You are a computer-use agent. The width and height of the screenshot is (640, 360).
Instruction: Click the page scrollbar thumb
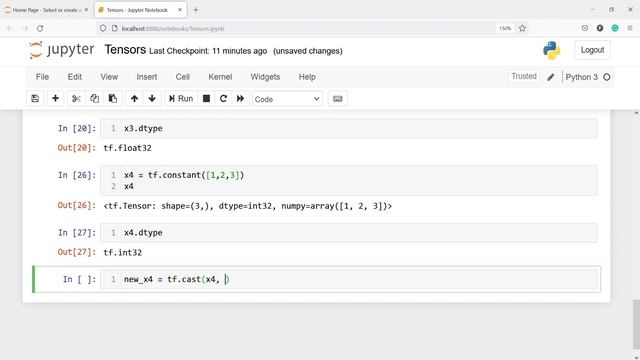click(x=636, y=325)
